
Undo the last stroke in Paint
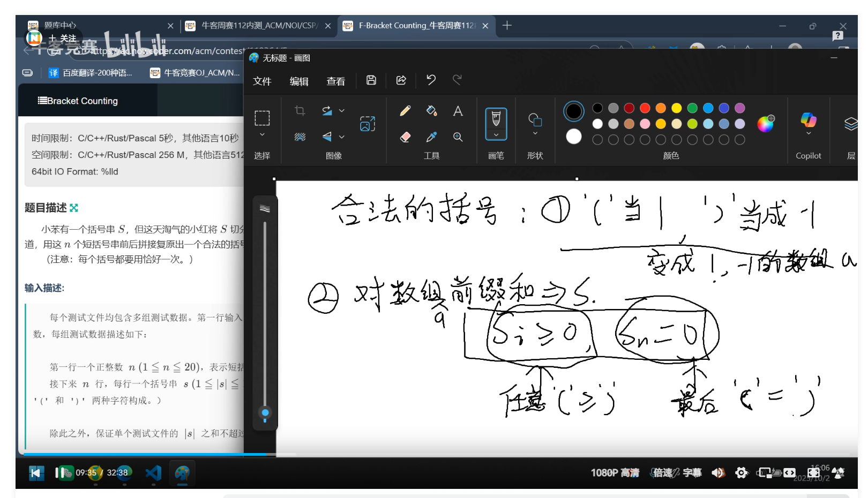tap(431, 80)
